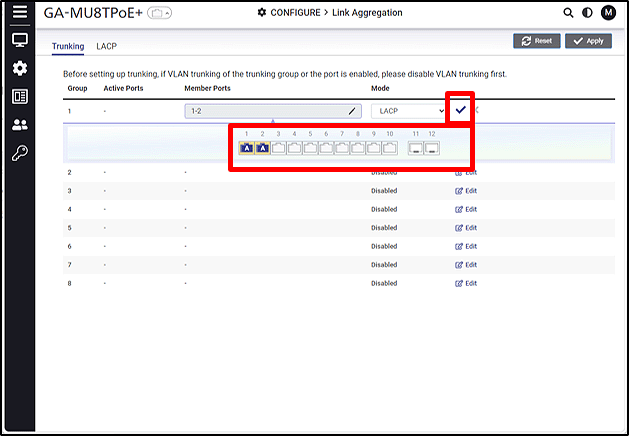The width and height of the screenshot is (629, 436).
Task: Click Edit link for group 8
Action: coord(466,283)
